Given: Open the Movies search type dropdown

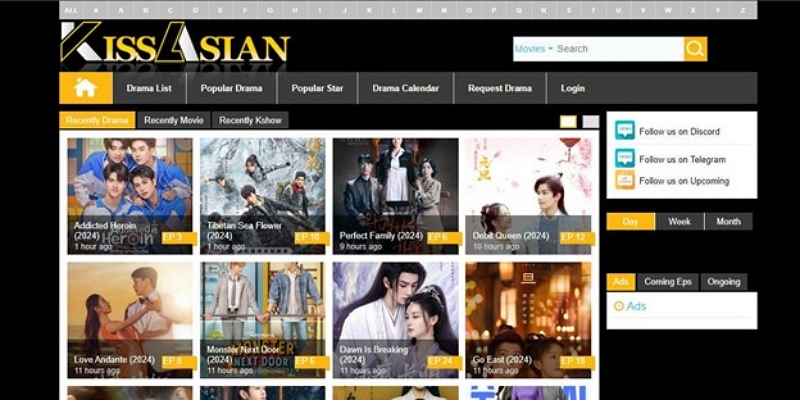Looking at the screenshot, I should [x=534, y=49].
